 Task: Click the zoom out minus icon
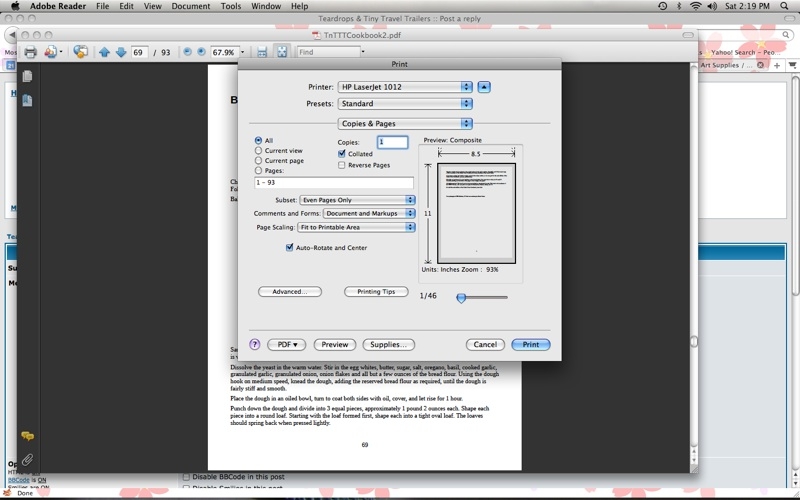[187, 52]
